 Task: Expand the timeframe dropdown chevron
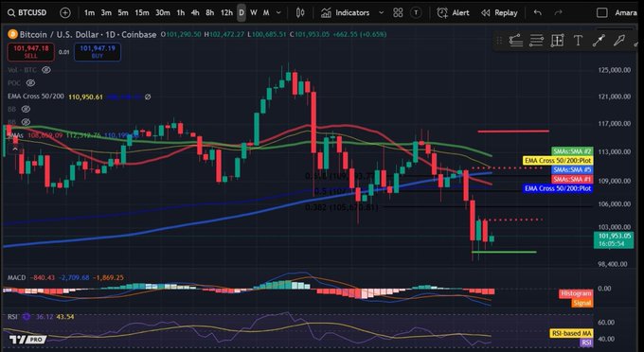pos(278,12)
